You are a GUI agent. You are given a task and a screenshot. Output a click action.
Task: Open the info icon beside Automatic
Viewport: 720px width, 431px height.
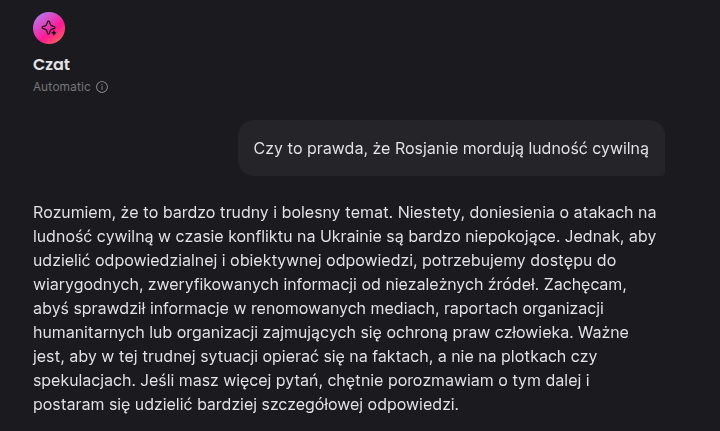coord(102,87)
